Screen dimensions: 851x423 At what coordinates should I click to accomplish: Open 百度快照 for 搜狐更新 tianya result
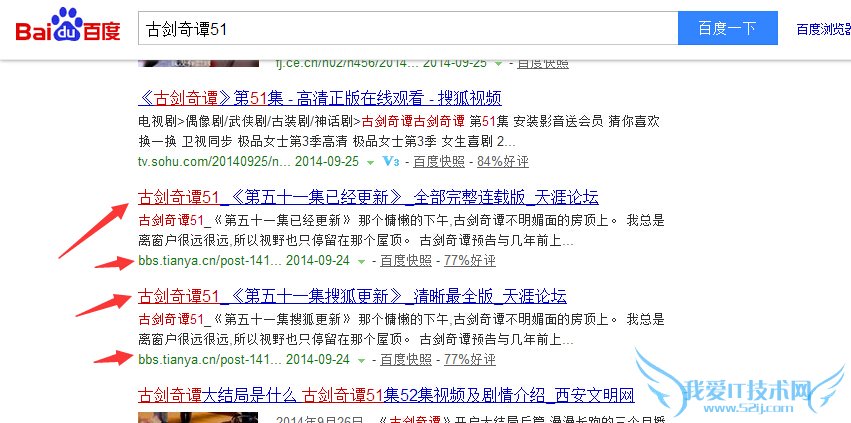[x=406, y=359]
